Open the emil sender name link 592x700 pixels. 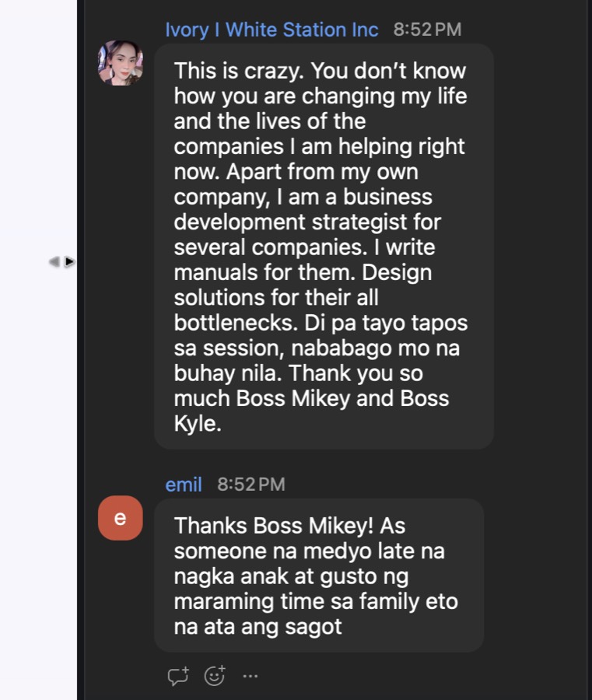coord(184,485)
